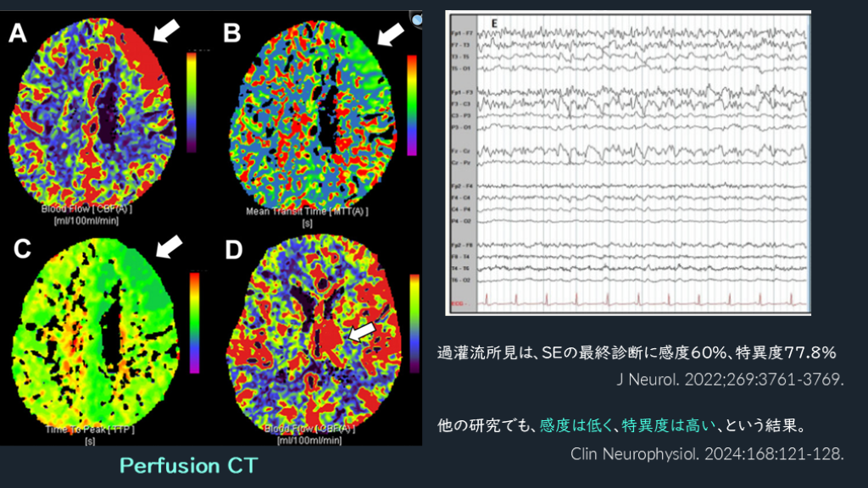Click the white arrow in panel C
Viewport: 868px width, 488px height.
[170, 247]
